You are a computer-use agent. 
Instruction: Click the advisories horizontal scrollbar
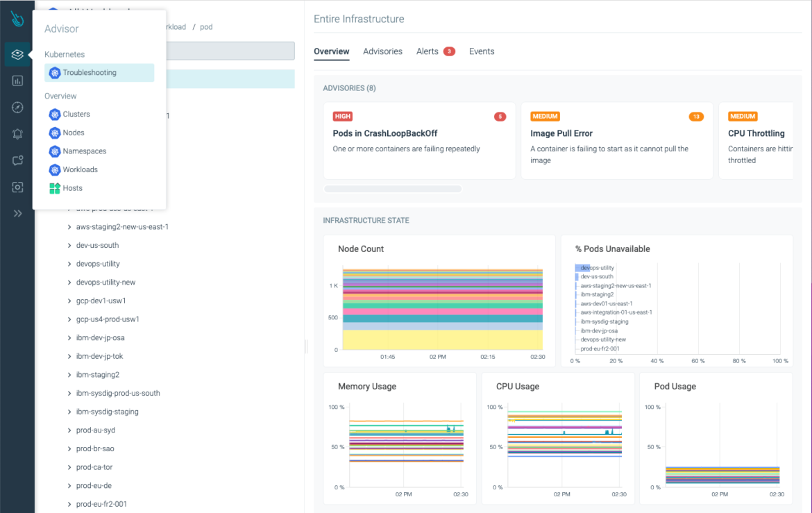tap(393, 189)
